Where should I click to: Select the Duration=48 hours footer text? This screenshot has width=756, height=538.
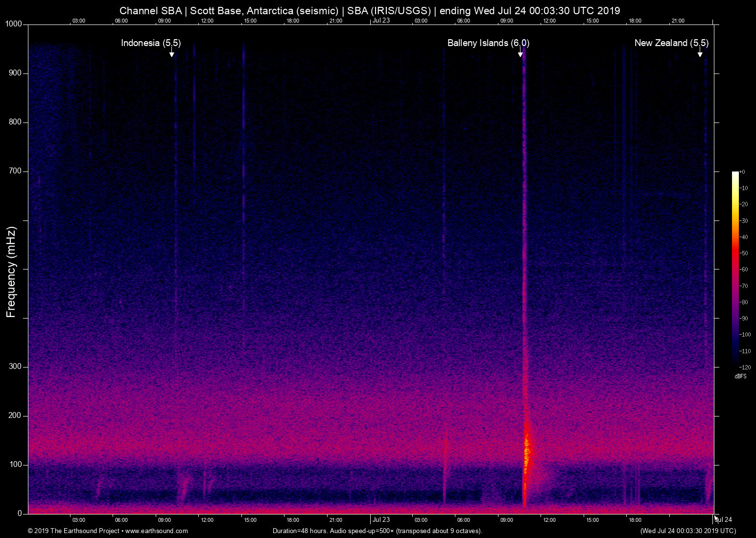pos(378,531)
